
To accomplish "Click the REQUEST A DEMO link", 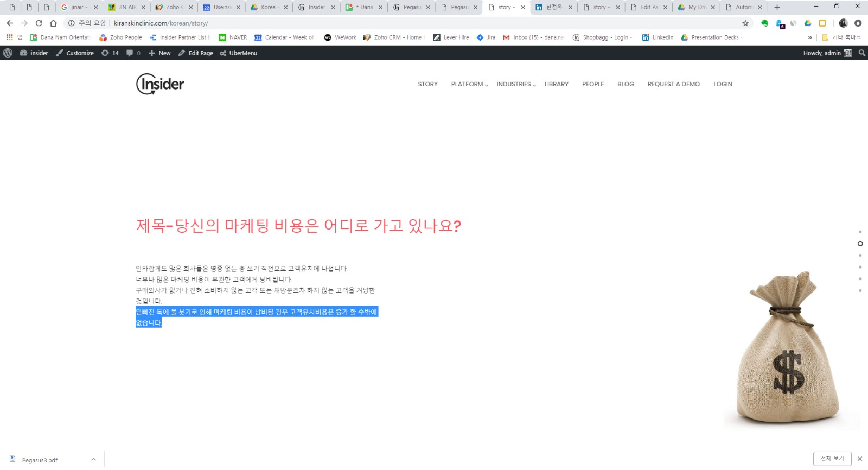I will 673,84.
